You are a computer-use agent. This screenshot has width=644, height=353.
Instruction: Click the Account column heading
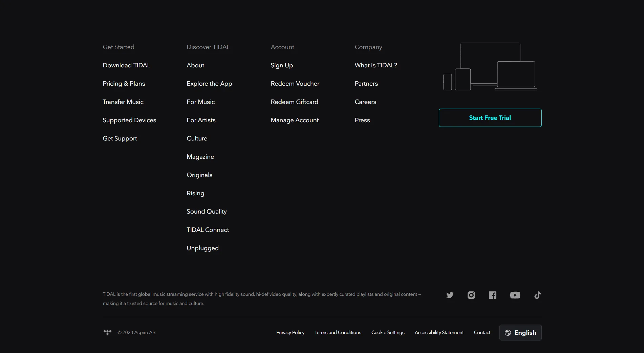[x=282, y=47]
